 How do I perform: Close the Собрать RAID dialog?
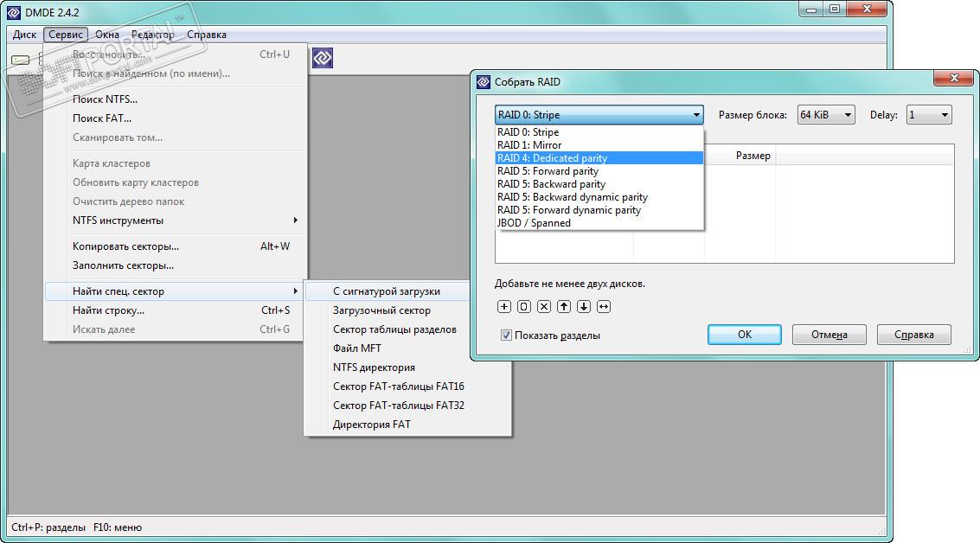(x=954, y=78)
